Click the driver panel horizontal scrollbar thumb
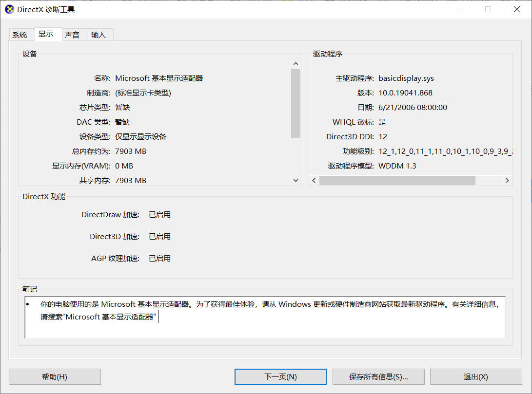 pos(397,181)
